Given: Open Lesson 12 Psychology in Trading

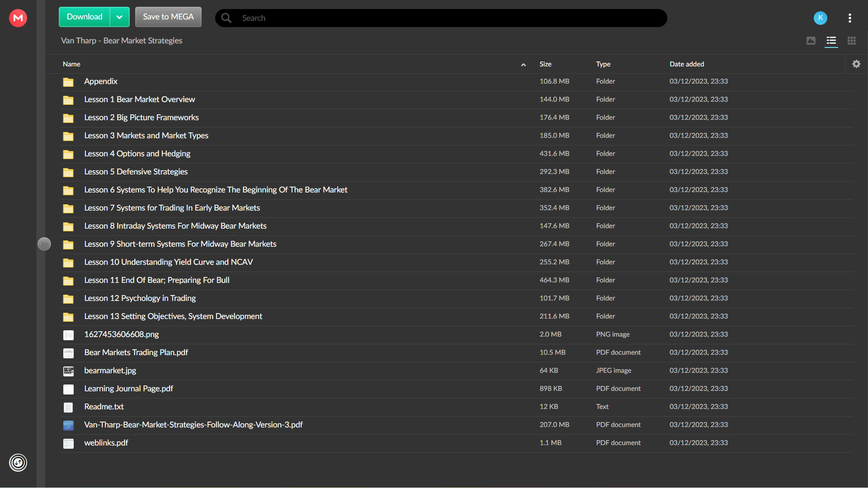Looking at the screenshot, I should click(140, 298).
